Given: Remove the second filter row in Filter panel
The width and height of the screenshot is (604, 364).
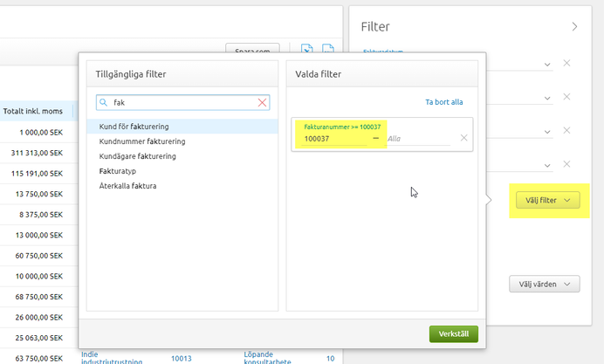Looking at the screenshot, I should point(566,97).
